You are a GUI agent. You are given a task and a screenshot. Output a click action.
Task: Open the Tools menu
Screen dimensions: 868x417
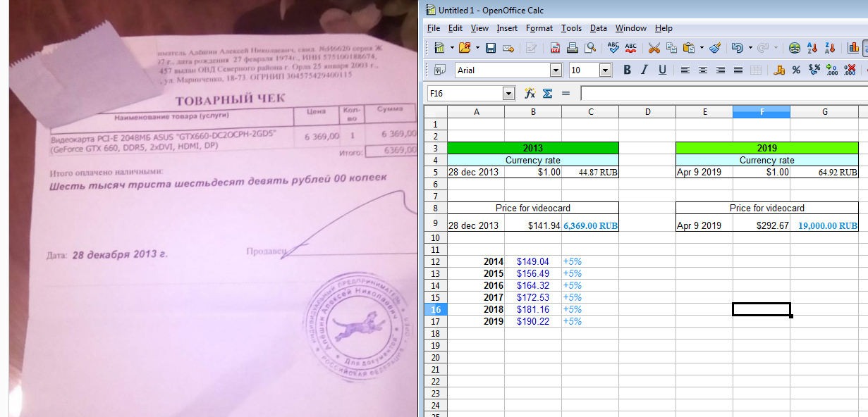(571, 28)
